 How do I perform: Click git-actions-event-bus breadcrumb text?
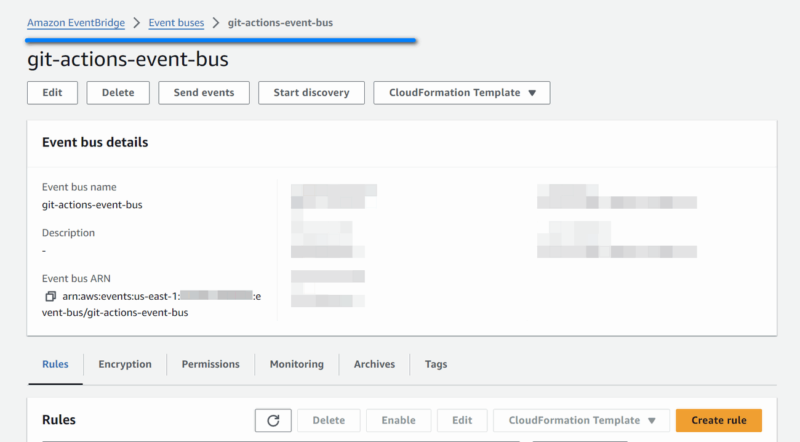click(x=280, y=22)
